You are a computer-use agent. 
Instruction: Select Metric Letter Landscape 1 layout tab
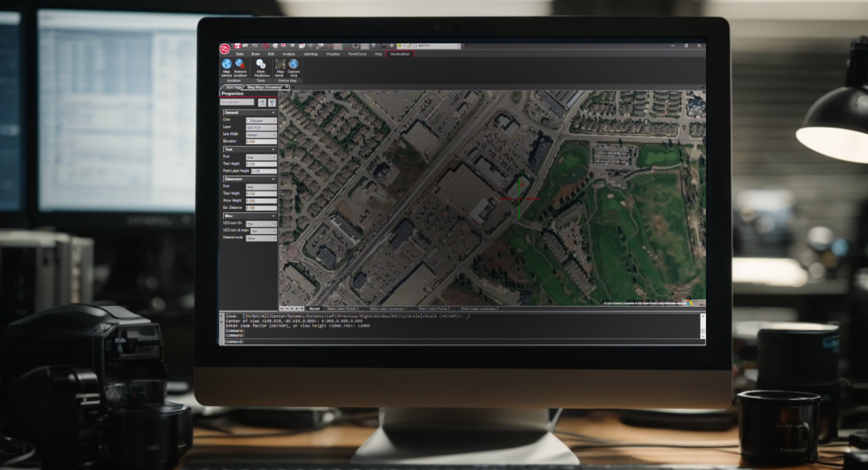click(x=389, y=308)
